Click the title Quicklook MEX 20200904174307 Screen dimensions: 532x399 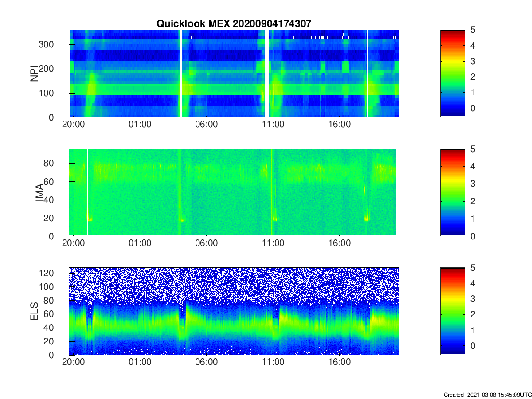tap(234, 24)
